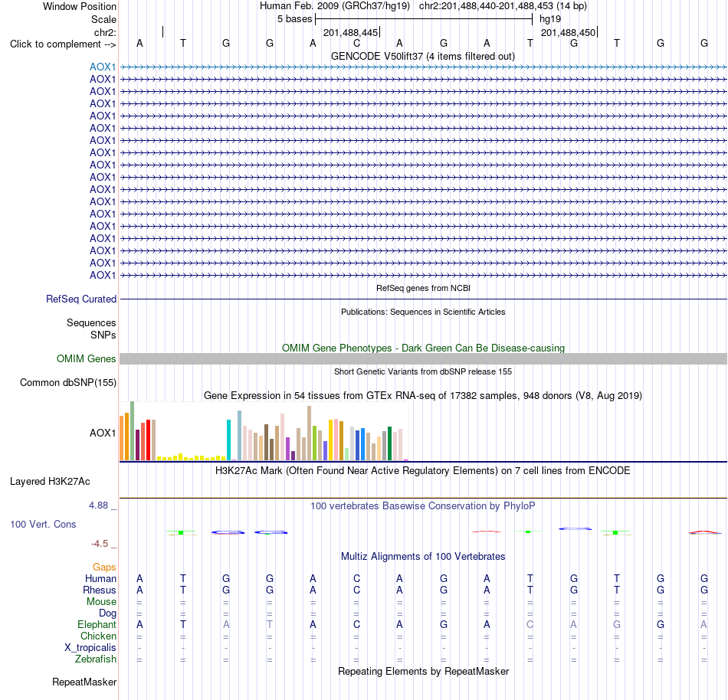The width and height of the screenshot is (728, 700).
Task: Click the black AOX1 label beside GTEx chart
Action: [103, 433]
